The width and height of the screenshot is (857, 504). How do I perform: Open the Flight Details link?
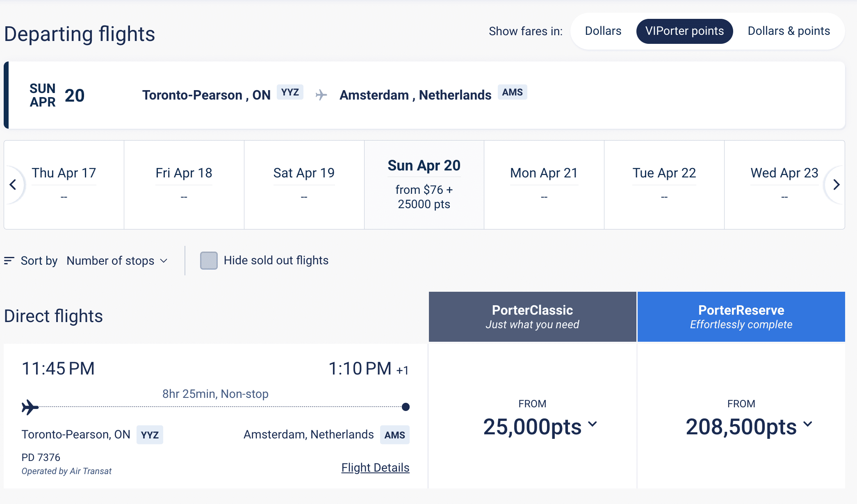tap(375, 468)
